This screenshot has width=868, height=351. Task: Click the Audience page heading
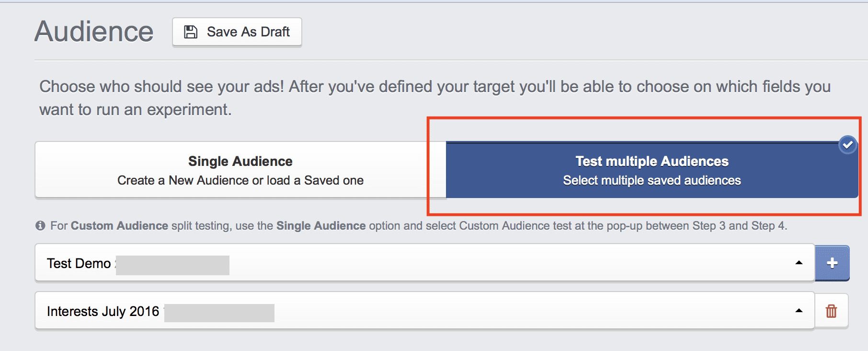click(93, 31)
